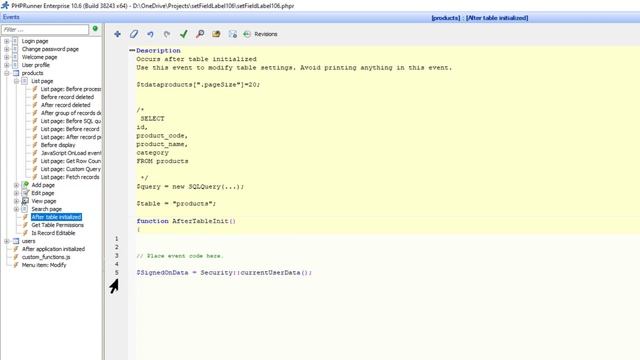Open find using the magnifier icon
The height and width of the screenshot is (360, 640).
200,34
